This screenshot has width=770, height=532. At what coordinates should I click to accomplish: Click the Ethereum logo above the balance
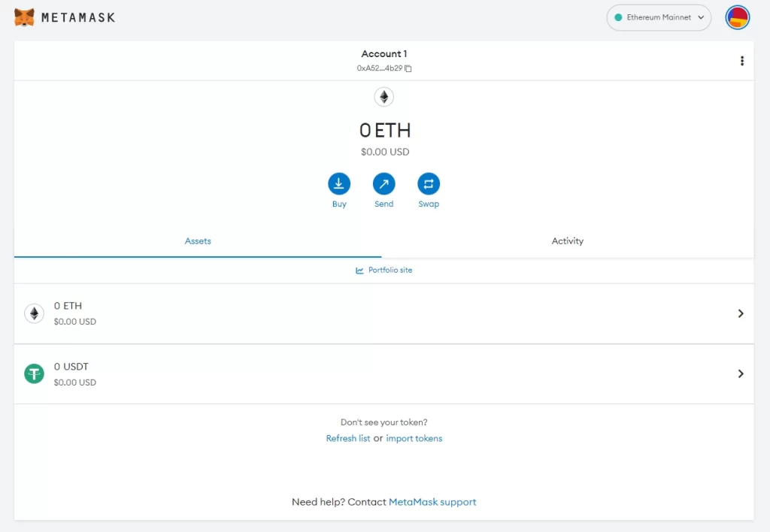tap(384, 97)
